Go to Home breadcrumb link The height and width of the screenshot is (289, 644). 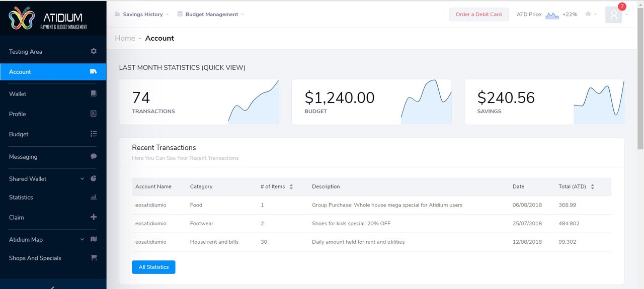click(x=125, y=38)
